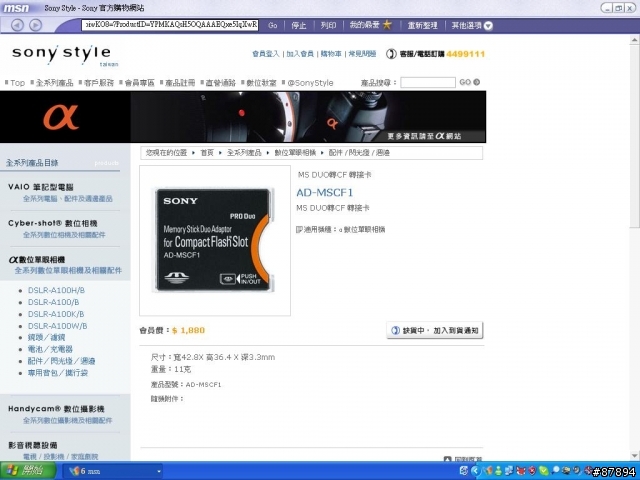The image size is (640, 480).
Task: Click the phone order icon beside 客服/電話訂購
Action: [391, 54]
